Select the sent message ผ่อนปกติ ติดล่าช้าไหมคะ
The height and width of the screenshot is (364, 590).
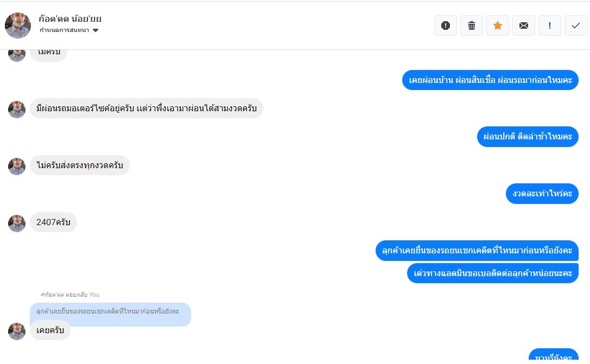tap(528, 137)
